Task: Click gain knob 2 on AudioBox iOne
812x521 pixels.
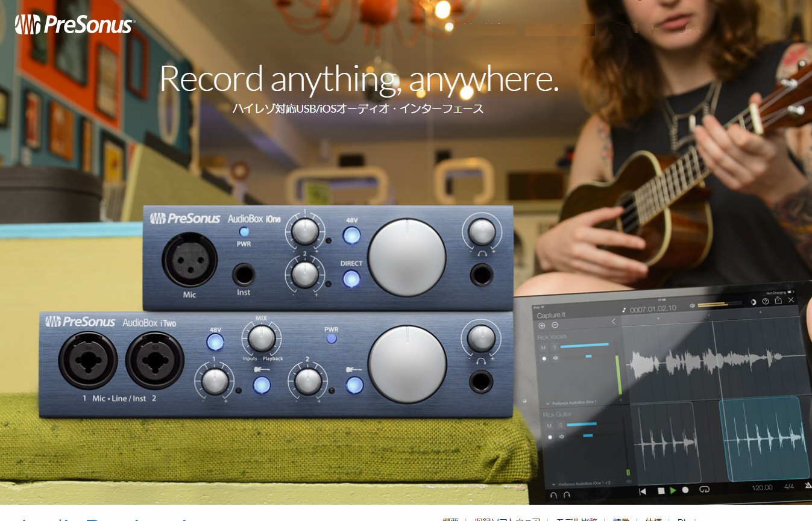Action: (305, 275)
